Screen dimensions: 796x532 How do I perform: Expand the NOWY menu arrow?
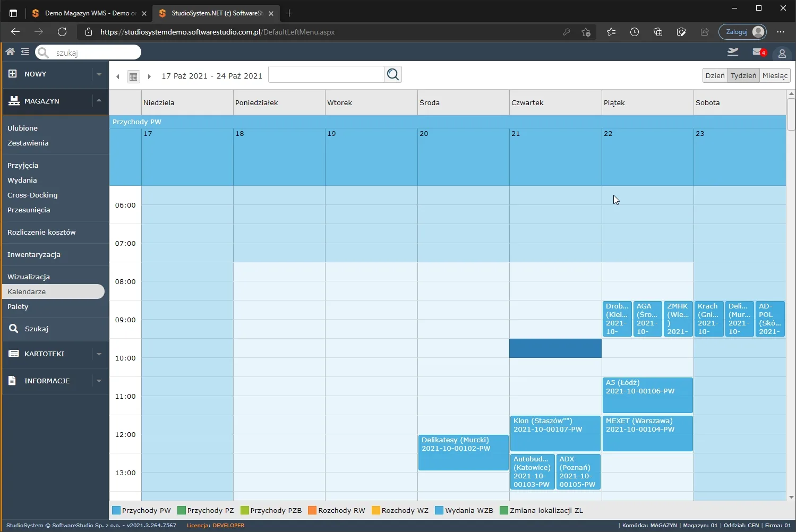pos(99,74)
